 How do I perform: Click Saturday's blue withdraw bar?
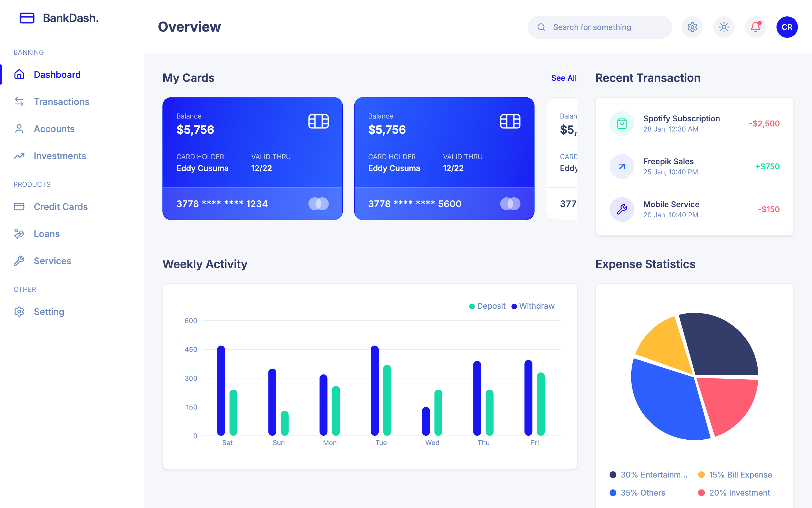tap(221, 390)
